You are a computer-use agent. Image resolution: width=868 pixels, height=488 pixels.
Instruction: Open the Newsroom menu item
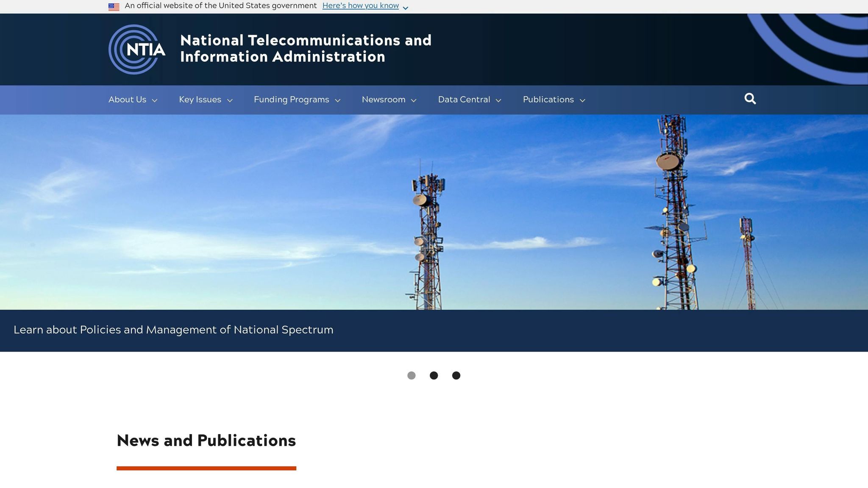coord(383,100)
